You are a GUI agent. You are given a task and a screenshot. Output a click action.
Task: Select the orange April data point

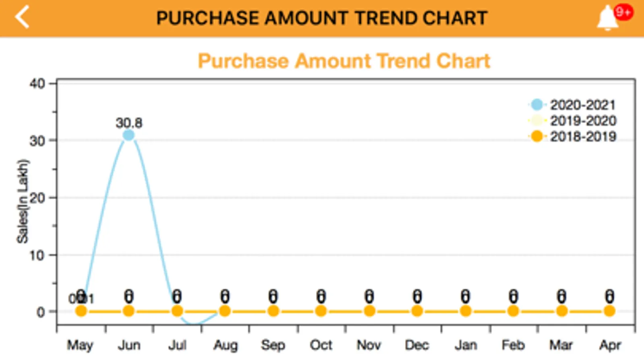click(x=609, y=311)
